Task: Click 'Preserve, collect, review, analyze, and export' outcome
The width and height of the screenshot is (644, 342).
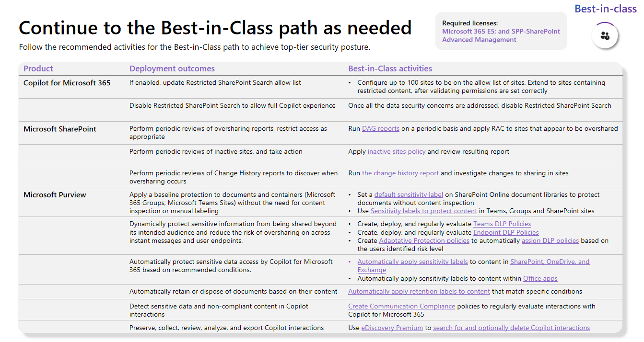Action: coord(226,328)
